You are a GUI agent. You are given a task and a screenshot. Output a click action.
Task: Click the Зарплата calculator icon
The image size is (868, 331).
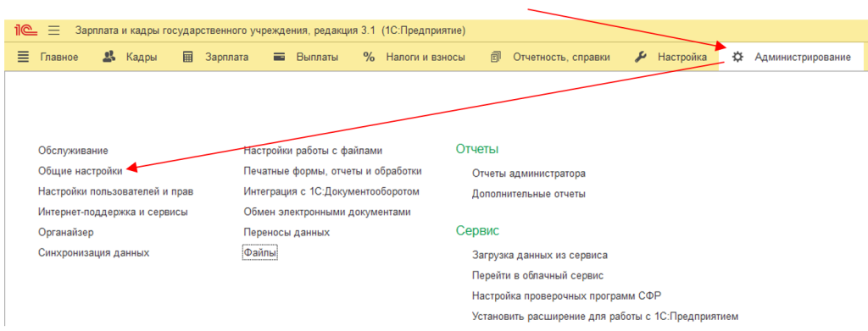coord(187,57)
